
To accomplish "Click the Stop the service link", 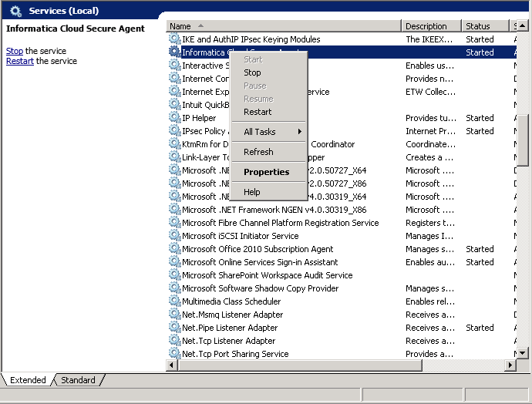I will (x=15, y=51).
